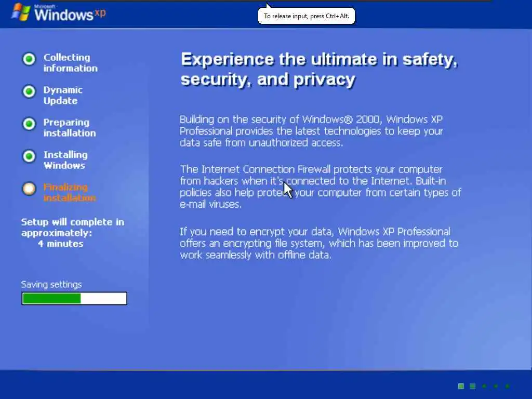
Task: Click the 'Preparing installation' label
Action: [70, 128]
